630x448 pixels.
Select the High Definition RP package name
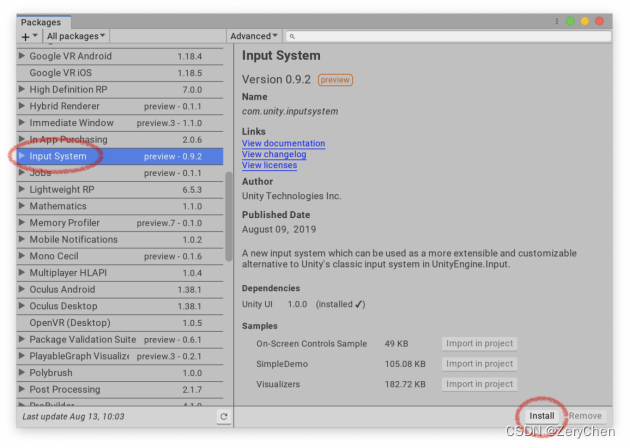click(x=68, y=90)
